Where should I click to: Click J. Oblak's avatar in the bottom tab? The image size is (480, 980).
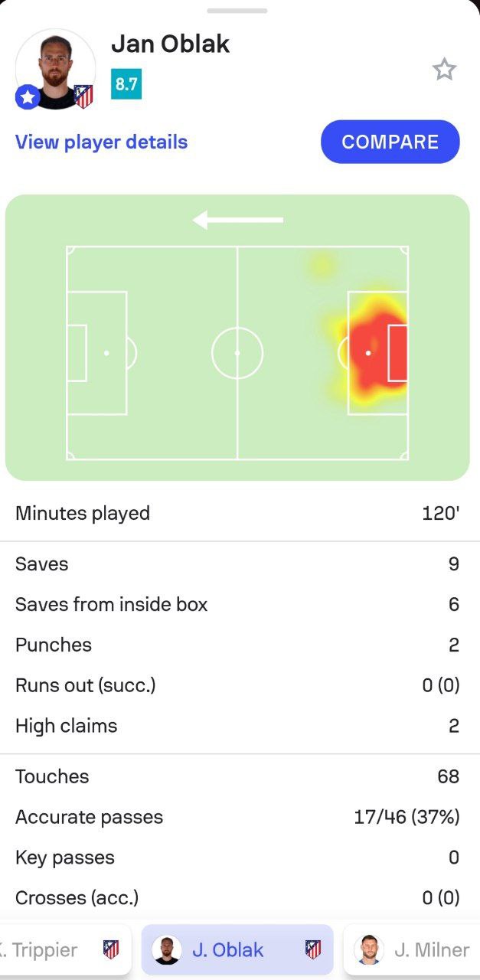[167, 950]
